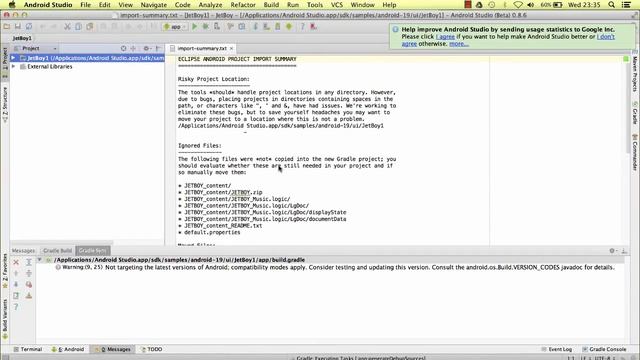The image size is (640, 360).
Task: Open the Analyze menu
Action: [x=210, y=5]
